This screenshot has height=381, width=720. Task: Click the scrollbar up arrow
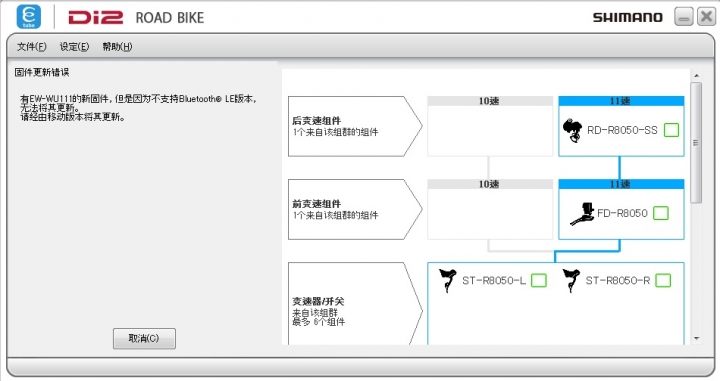click(697, 75)
